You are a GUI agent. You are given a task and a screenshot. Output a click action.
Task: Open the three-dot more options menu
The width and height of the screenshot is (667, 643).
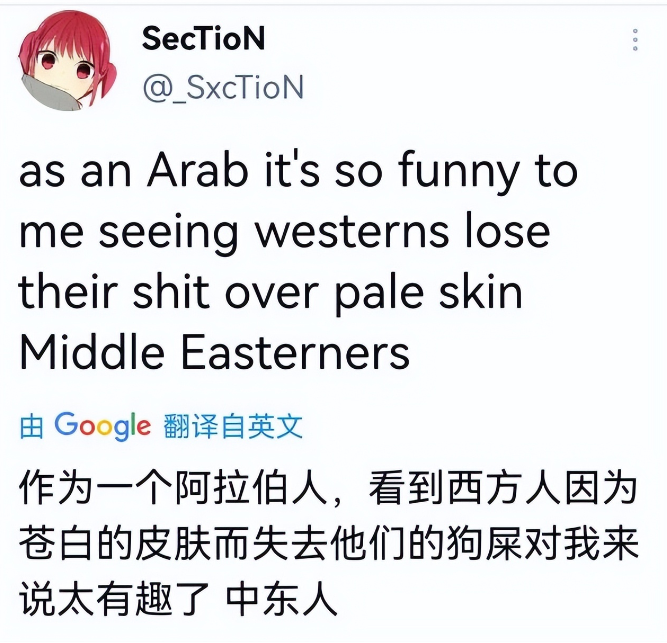click(x=635, y=40)
